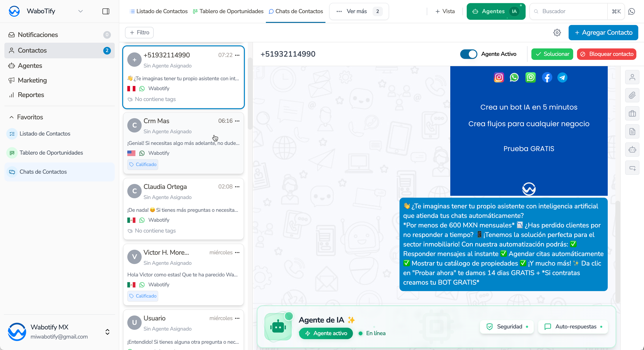Open Contactos in the sidebar
Viewport: 644px width, 350px height.
[x=60, y=51]
